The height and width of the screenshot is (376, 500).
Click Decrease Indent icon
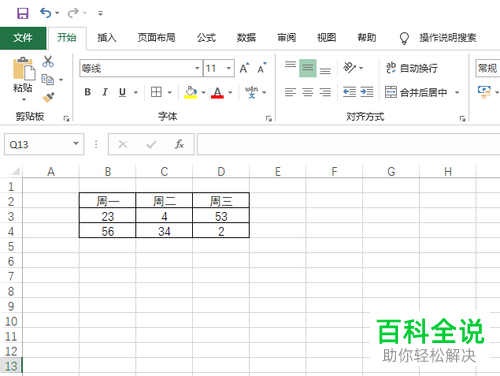coord(349,92)
